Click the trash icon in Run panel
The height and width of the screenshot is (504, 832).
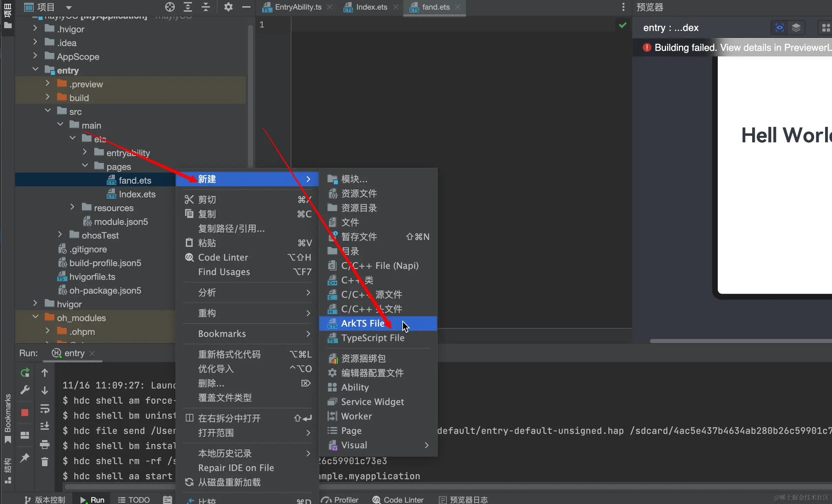click(x=44, y=462)
